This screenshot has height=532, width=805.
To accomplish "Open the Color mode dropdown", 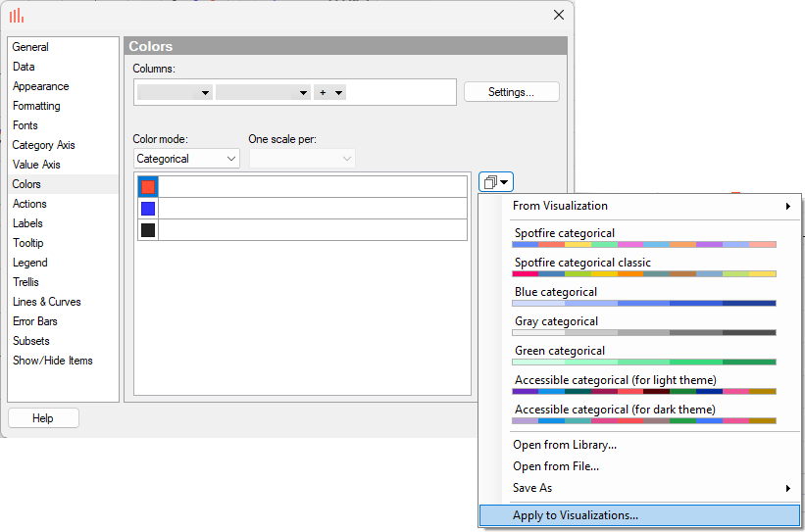I will (186, 159).
